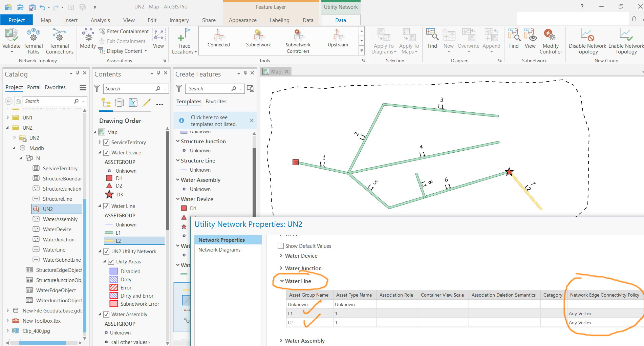Select the Upstream trace tool
Screen dimensions: 644x346
pos(338,38)
